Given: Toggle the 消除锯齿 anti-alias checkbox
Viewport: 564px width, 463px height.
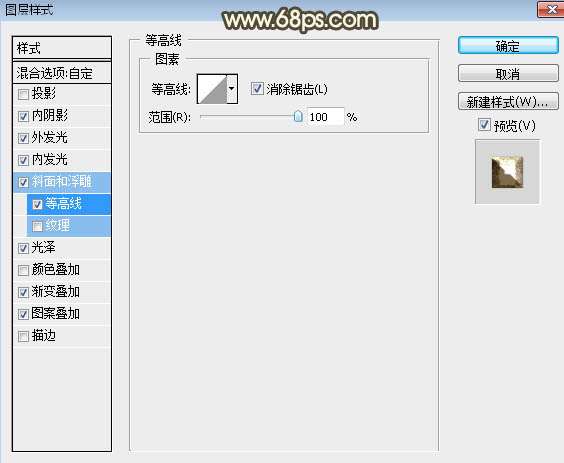Looking at the screenshot, I should tap(257, 88).
